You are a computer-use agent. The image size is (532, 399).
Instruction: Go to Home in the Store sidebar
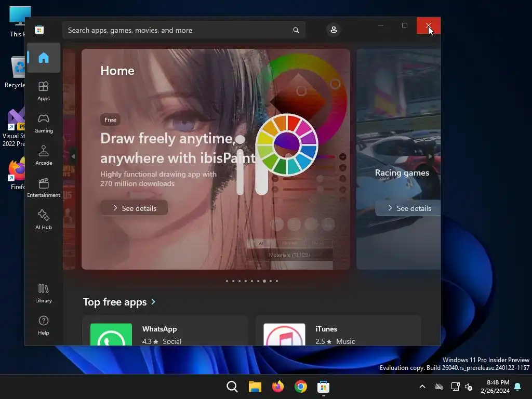(44, 58)
